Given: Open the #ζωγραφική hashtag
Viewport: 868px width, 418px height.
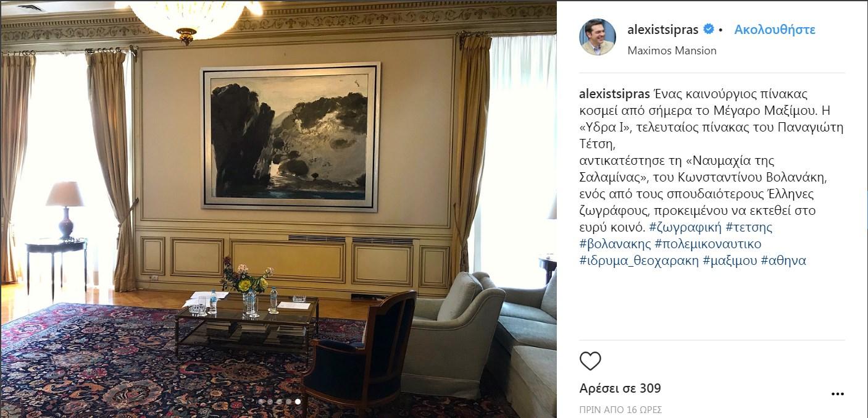Looking at the screenshot, I should [x=685, y=227].
